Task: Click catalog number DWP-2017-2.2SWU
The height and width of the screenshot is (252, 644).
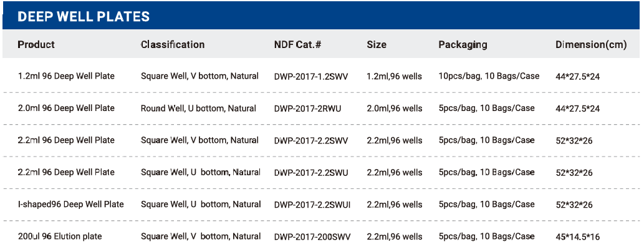Action: click(x=311, y=173)
